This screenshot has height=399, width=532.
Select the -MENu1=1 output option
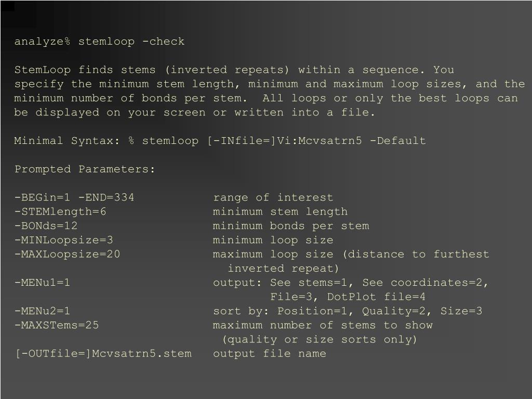pos(42,283)
